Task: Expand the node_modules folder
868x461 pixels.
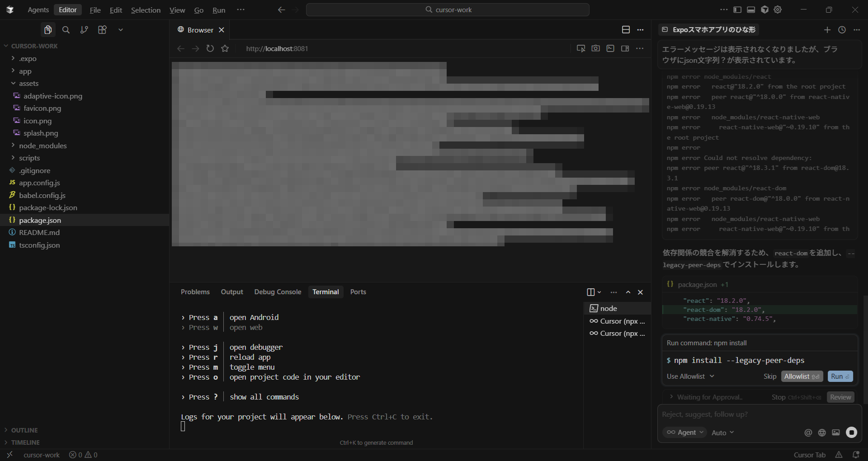Action: (x=42, y=146)
